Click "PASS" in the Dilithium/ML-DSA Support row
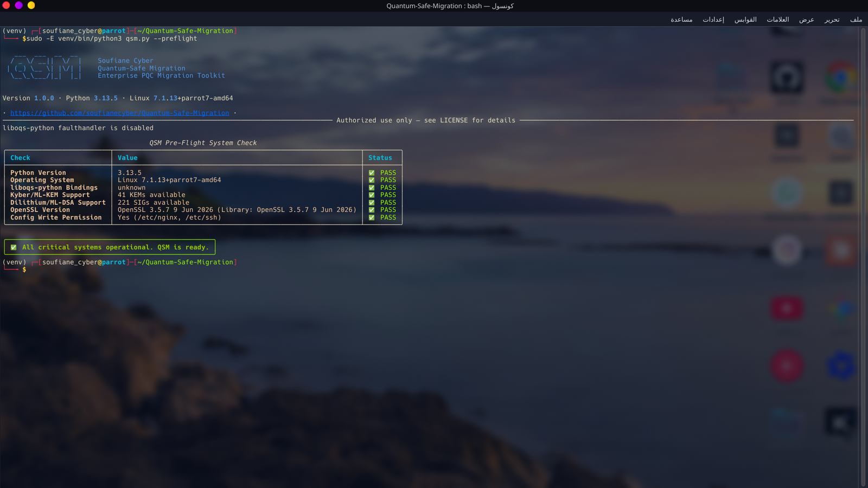868x488 pixels. coord(388,203)
